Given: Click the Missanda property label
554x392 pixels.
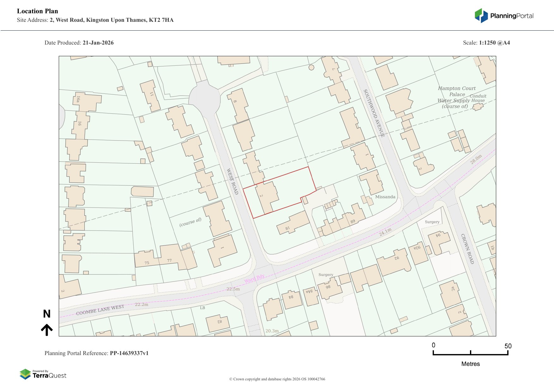Looking at the screenshot, I should coord(385,197).
